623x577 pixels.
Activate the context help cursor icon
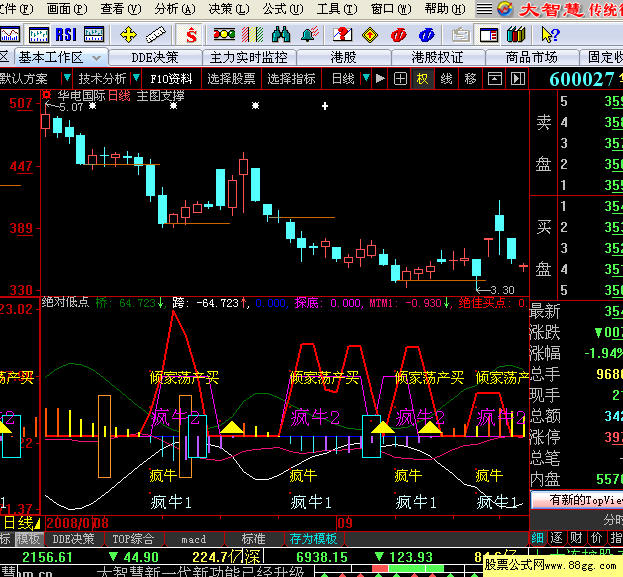550,35
